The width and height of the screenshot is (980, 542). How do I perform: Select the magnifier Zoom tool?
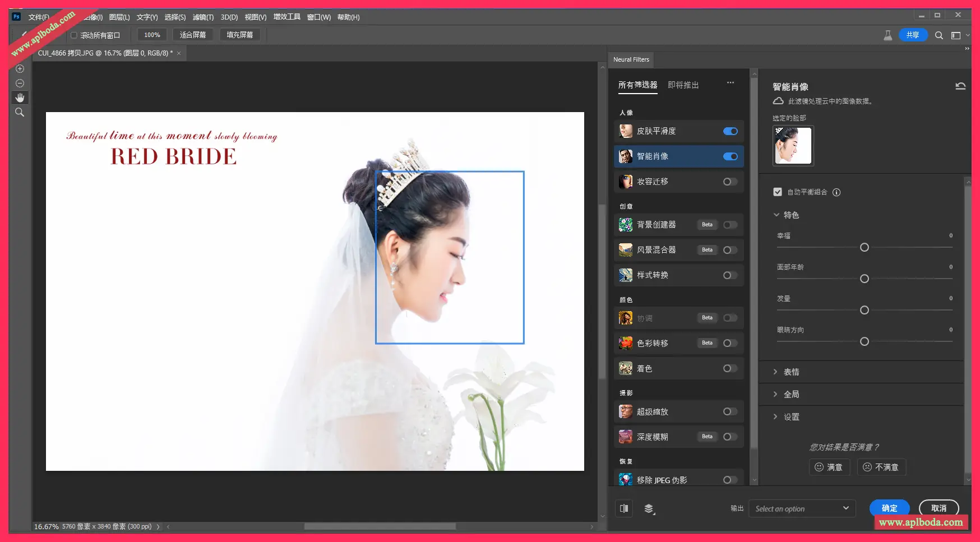[x=20, y=113]
